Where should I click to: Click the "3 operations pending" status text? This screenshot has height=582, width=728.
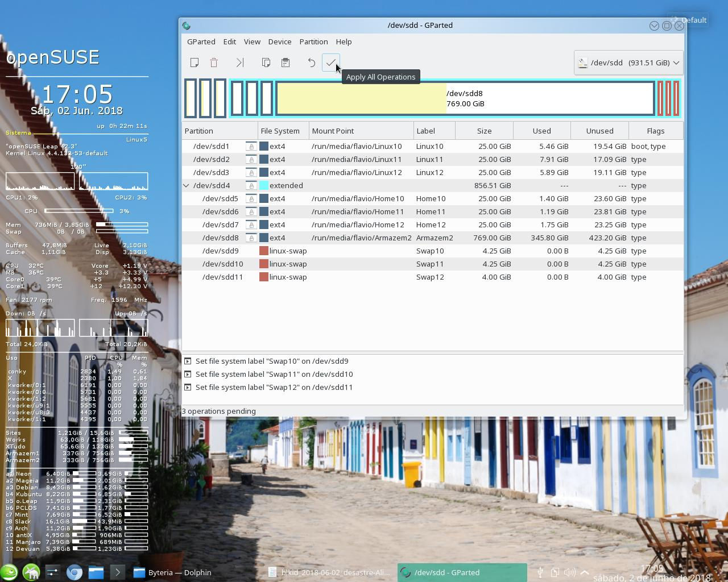pos(219,411)
